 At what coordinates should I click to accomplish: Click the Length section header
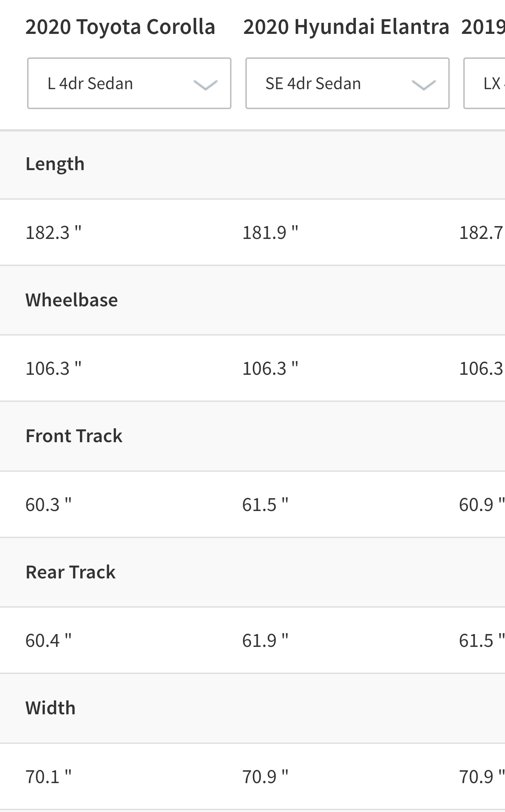point(55,164)
